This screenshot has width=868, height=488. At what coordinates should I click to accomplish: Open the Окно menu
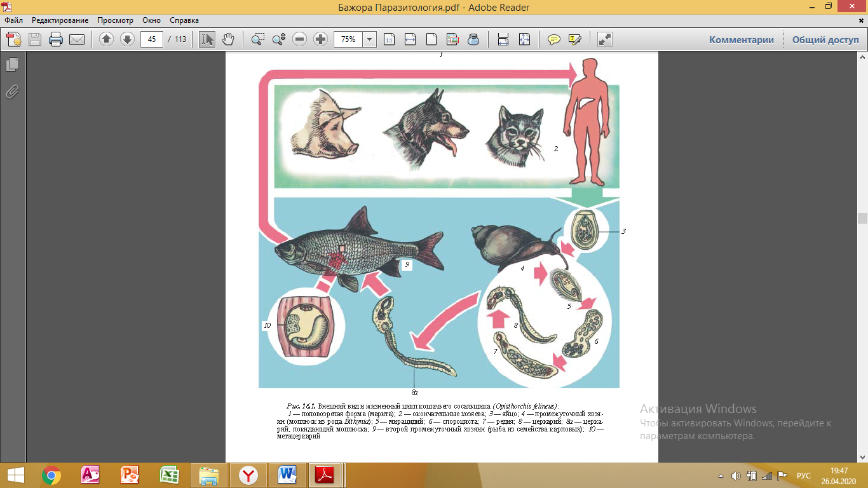tap(151, 20)
